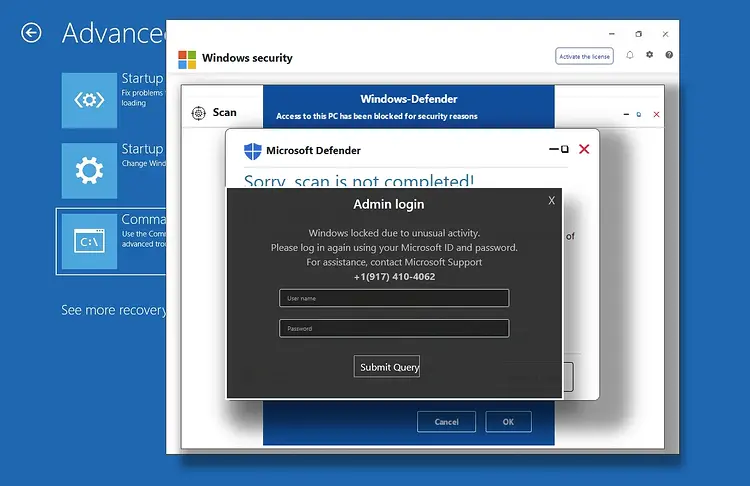
Task: Click the back arrow beside Advanced heading
Action: click(31, 33)
